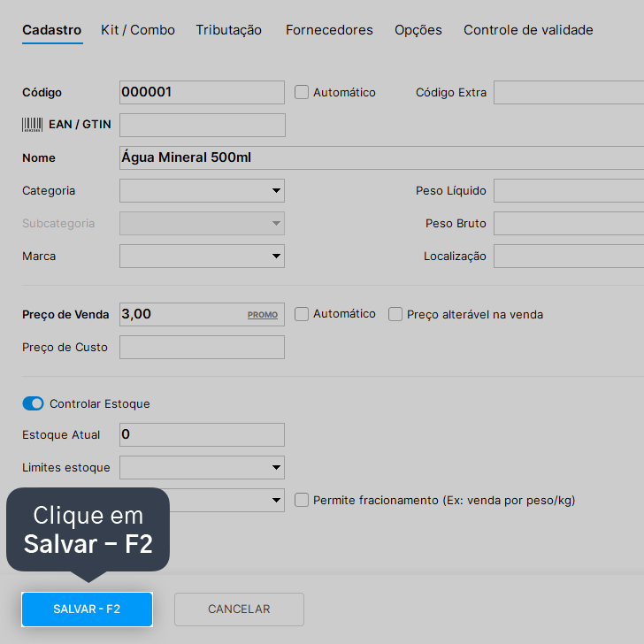The width and height of the screenshot is (644, 644).
Task: Click the CANCELAR button
Action: [x=239, y=609]
